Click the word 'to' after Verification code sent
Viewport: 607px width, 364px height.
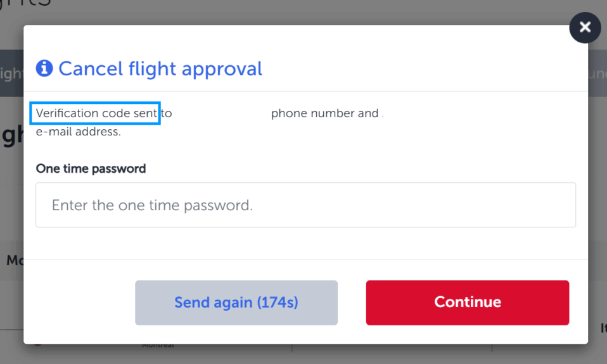click(x=167, y=113)
